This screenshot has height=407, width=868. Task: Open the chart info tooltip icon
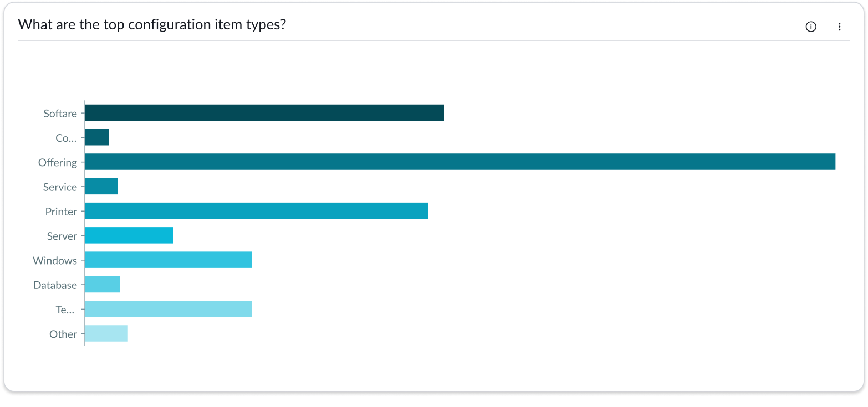[811, 26]
